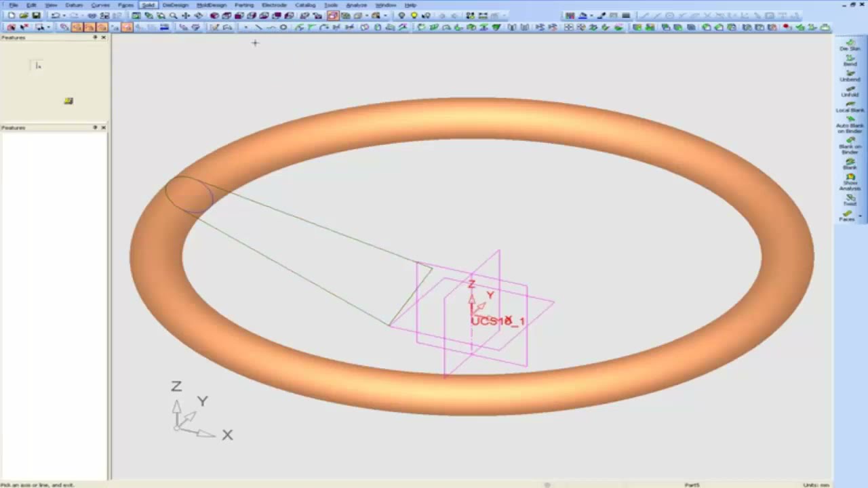Click the yellow item in the upper Features panel
Image resolution: width=868 pixels, height=488 pixels.
point(68,101)
